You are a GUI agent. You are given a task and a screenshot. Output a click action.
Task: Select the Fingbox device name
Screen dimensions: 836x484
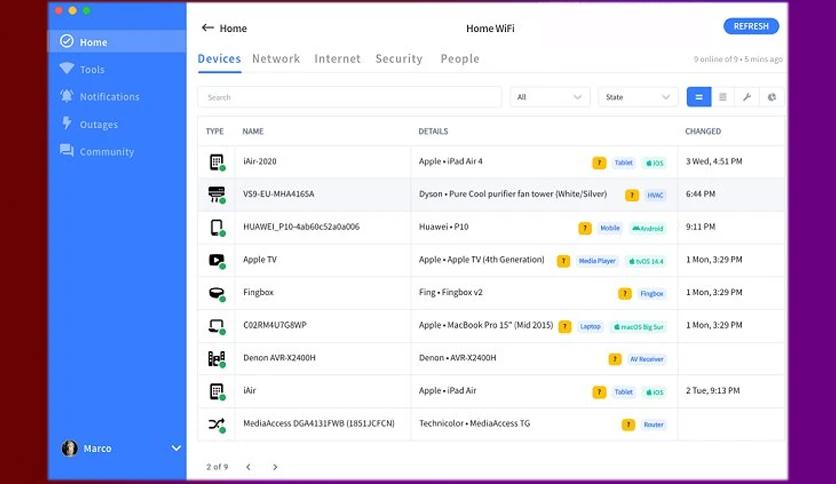(x=258, y=292)
